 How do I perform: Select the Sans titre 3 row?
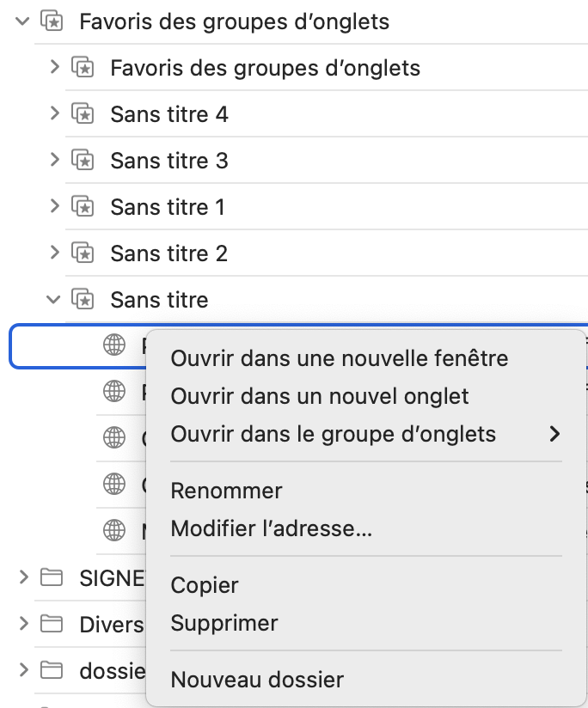(169, 161)
